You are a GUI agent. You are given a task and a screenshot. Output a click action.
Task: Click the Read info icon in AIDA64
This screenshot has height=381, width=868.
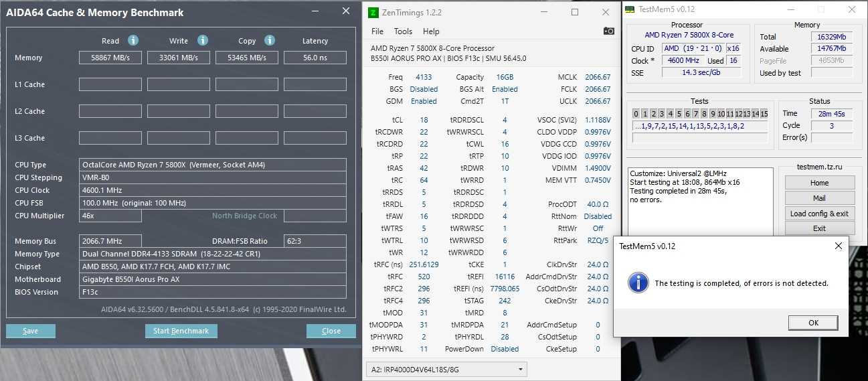pos(133,40)
